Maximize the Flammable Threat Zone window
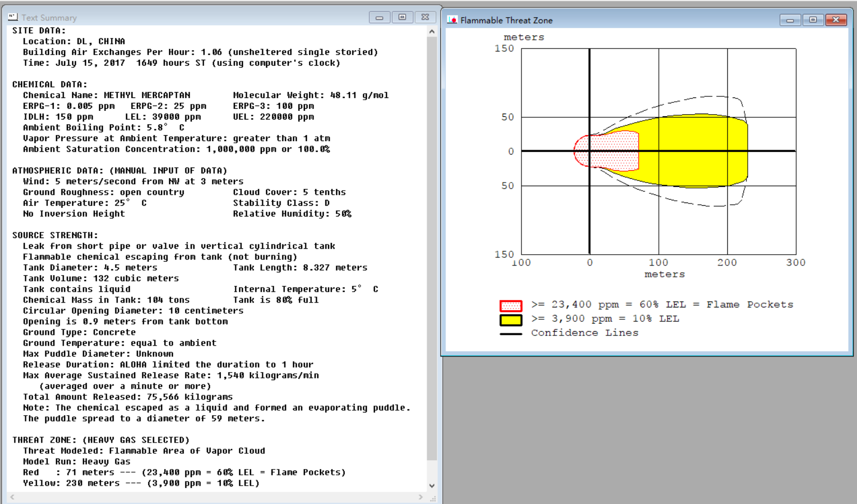This screenshot has width=857, height=504. pos(813,20)
